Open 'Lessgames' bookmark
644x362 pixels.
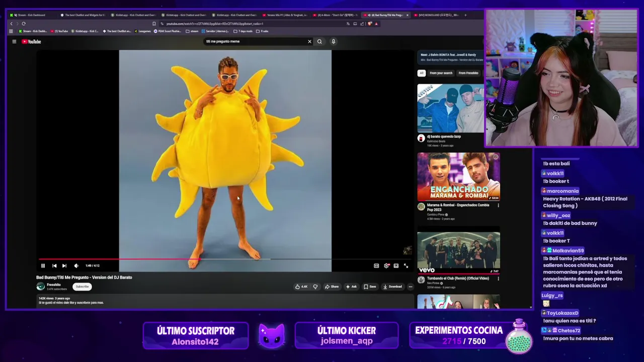[x=143, y=31]
